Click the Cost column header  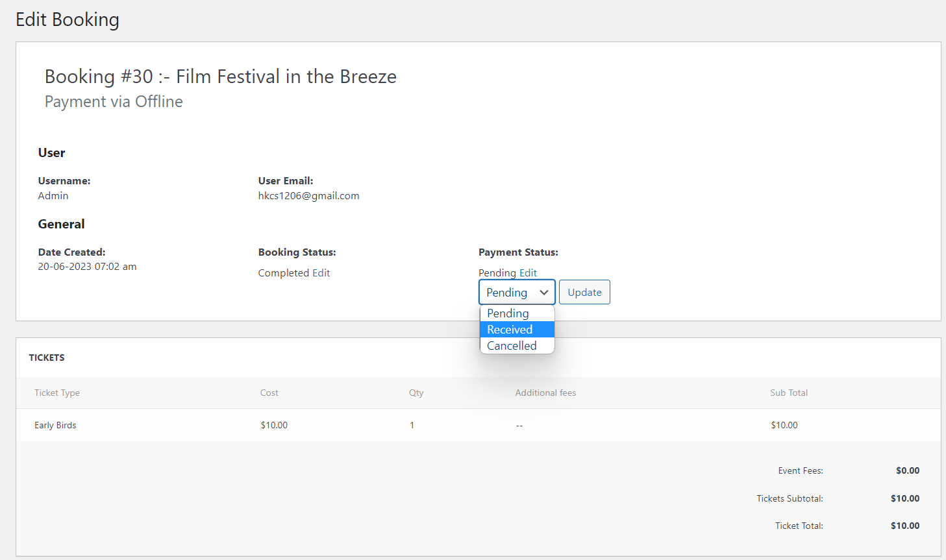pyautogui.click(x=269, y=393)
